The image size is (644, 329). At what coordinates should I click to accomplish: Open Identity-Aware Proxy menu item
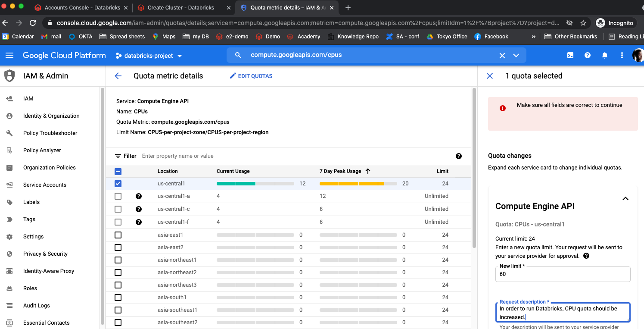point(50,271)
